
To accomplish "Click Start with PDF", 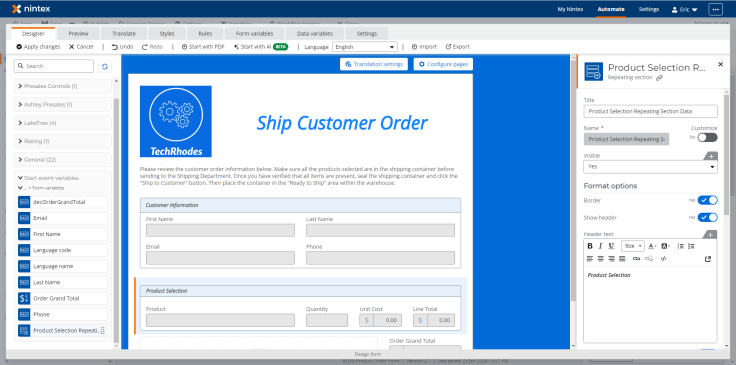I will point(203,47).
